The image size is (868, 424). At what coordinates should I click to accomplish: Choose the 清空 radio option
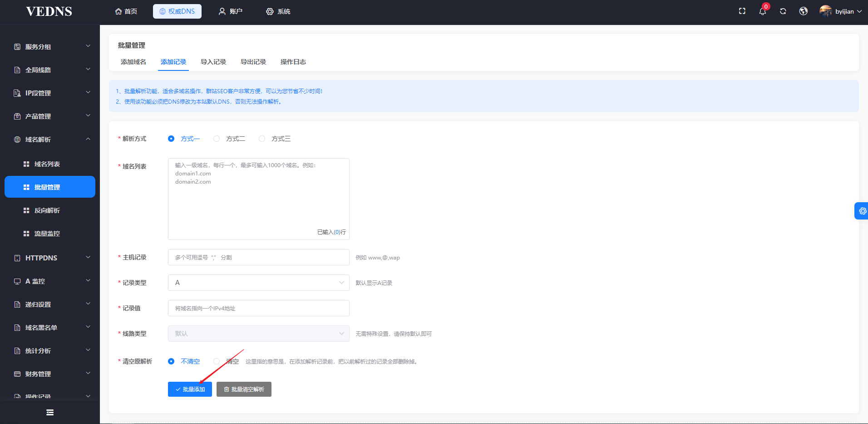(226, 361)
